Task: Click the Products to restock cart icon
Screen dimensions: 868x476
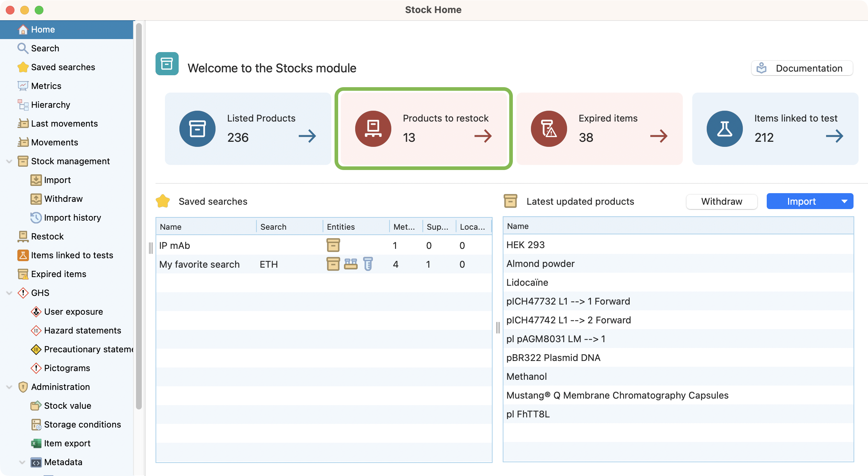Action: 373,129
